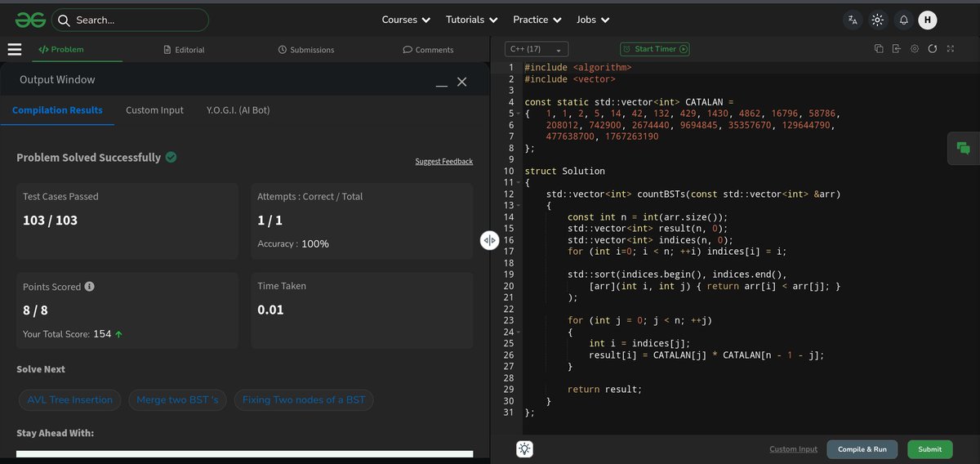Click the export code icon in editor toolbar
The width and height of the screenshot is (980, 464).
(x=897, y=49)
